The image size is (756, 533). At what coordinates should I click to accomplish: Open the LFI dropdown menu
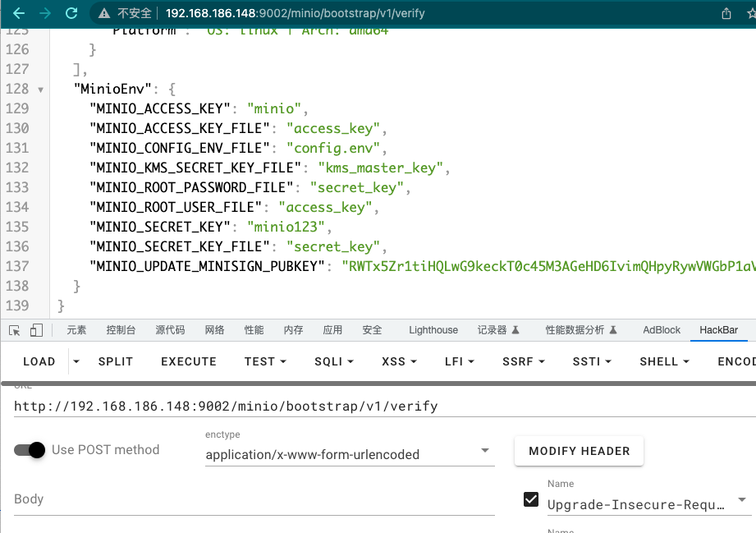click(460, 361)
